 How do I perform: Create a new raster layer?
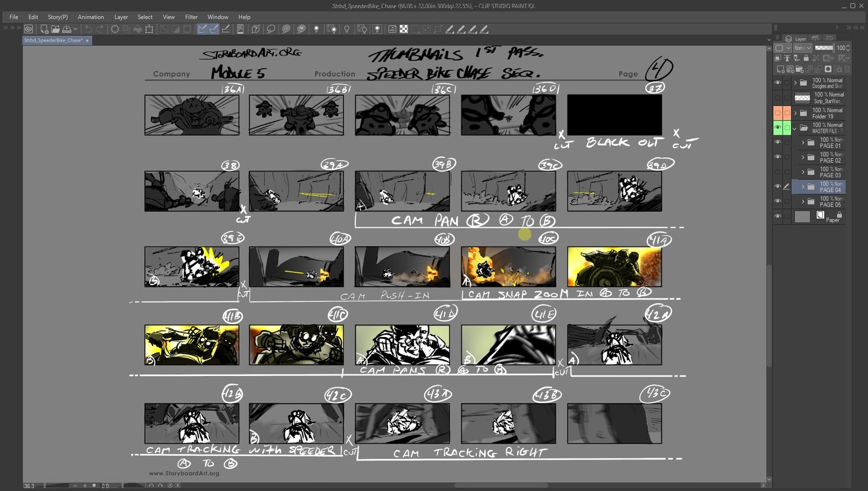coord(780,69)
